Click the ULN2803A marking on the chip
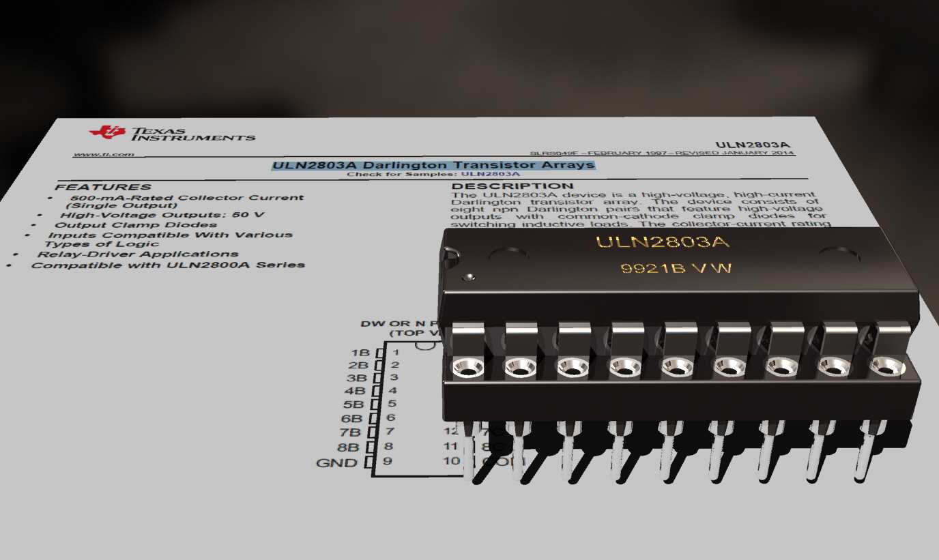Viewport: 939px width, 560px height. point(663,242)
